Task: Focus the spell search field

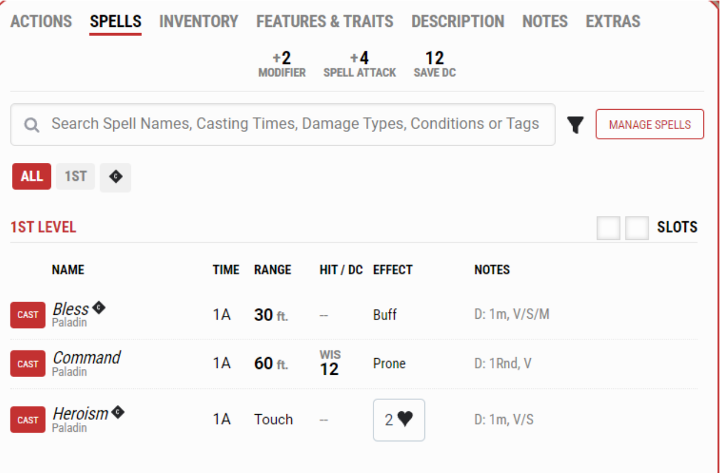Action: click(283, 124)
